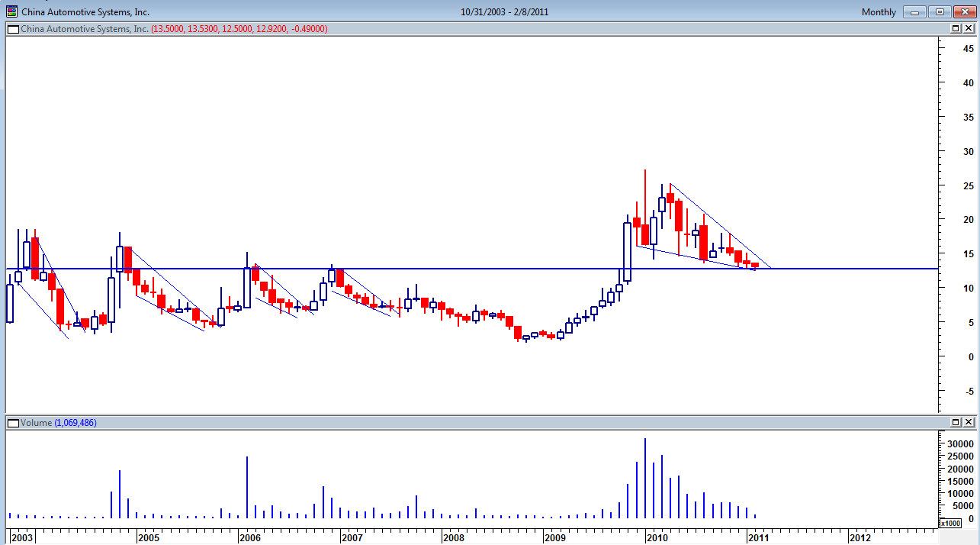The height and width of the screenshot is (545, 980).
Task: Click the x1000 volume scale label
Action: (x=950, y=523)
